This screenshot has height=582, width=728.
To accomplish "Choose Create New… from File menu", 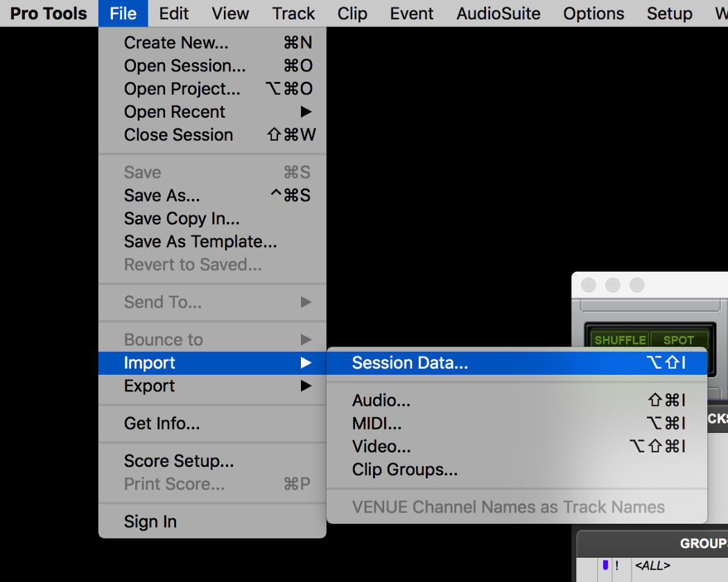I will point(176,43).
